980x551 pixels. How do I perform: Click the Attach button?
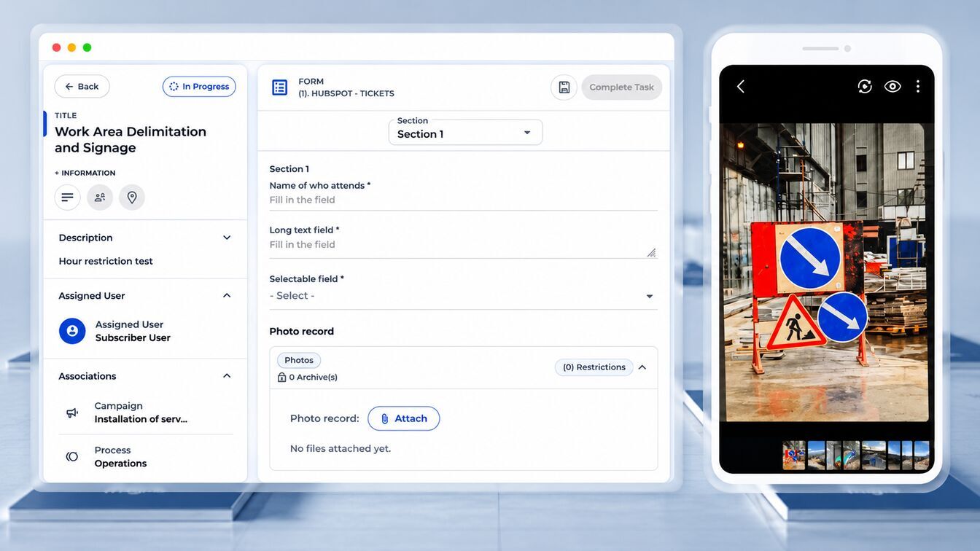(x=404, y=418)
